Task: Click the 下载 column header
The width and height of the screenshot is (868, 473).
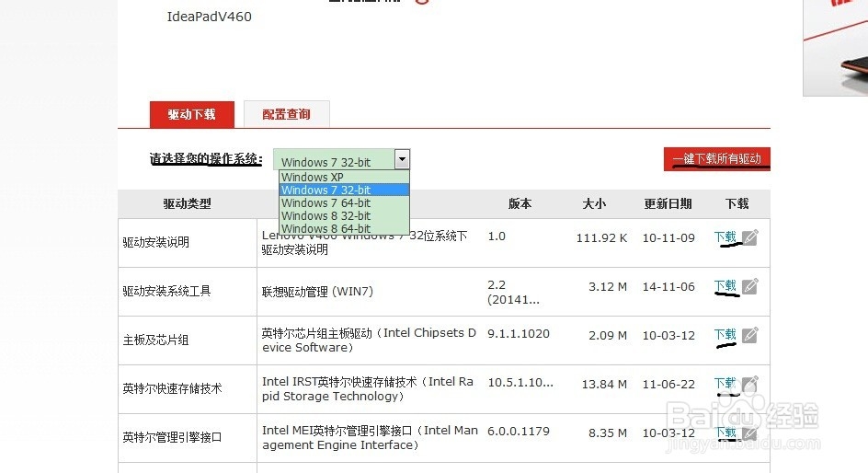Action: (737, 203)
